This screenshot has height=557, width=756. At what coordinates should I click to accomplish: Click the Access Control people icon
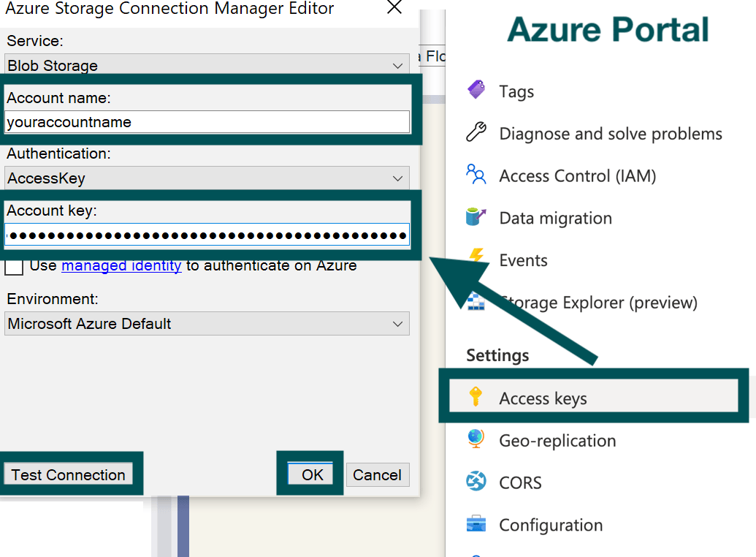(476, 174)
